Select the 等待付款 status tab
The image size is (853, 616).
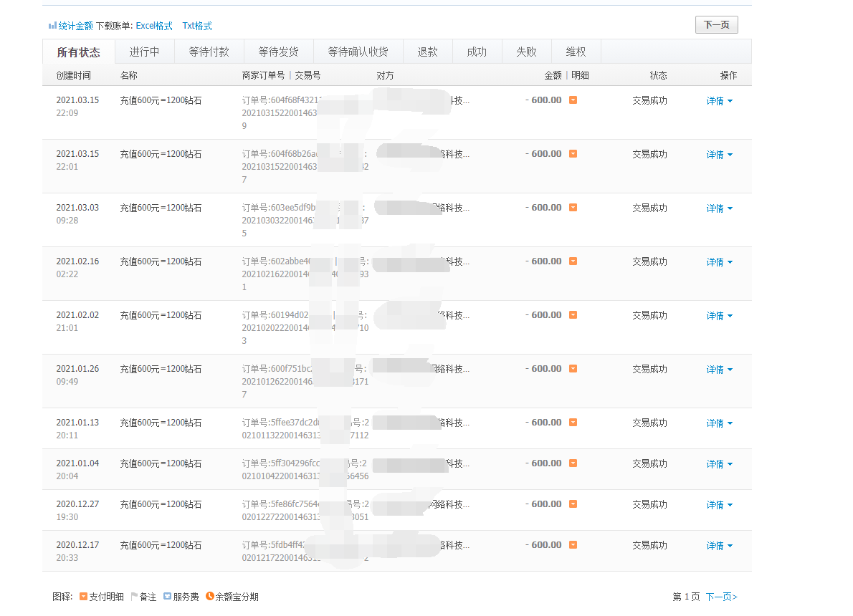(209, 52)
